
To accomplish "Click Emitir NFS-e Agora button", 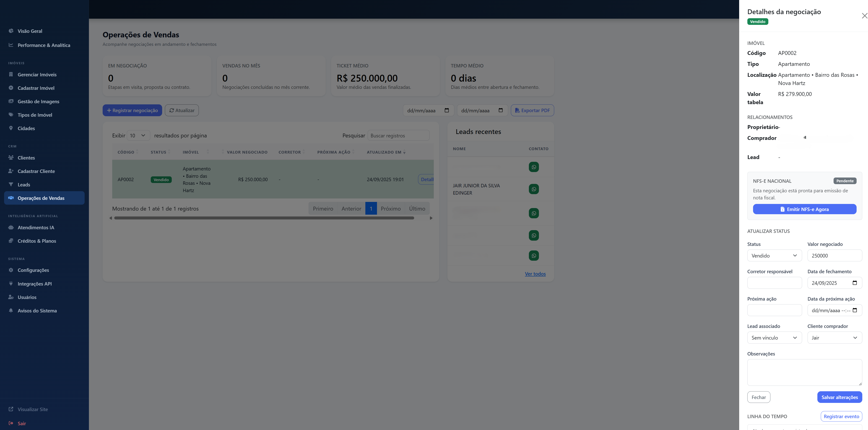I will (804, 209).
